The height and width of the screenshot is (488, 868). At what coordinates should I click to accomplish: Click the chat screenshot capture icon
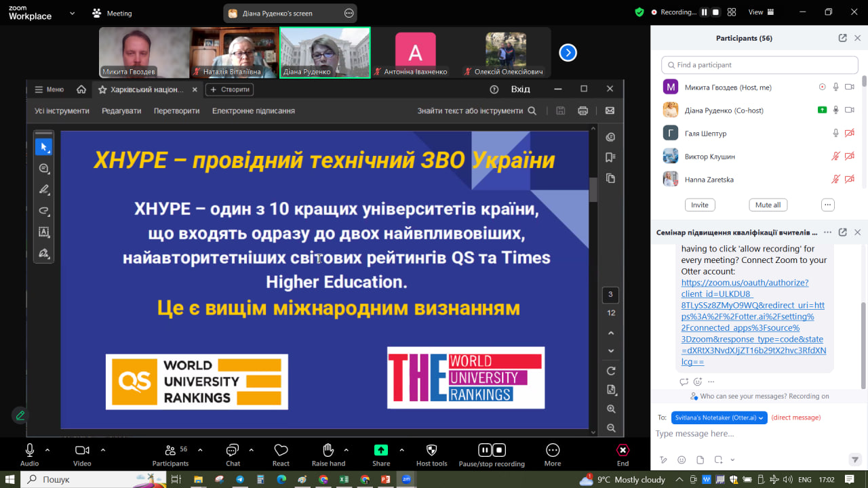click(718, 460)
